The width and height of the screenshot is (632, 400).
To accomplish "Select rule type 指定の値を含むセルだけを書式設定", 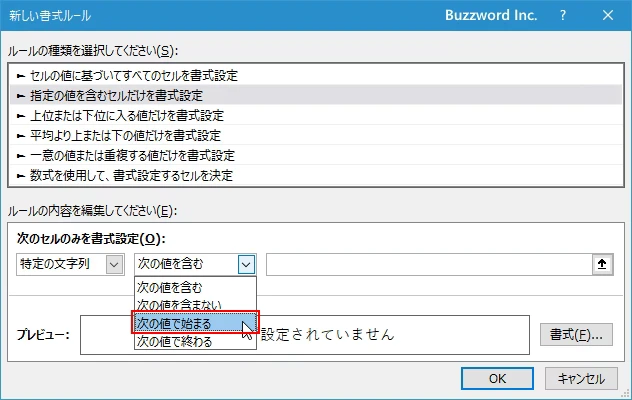I will pyautogui.click(x=316, y=95).
